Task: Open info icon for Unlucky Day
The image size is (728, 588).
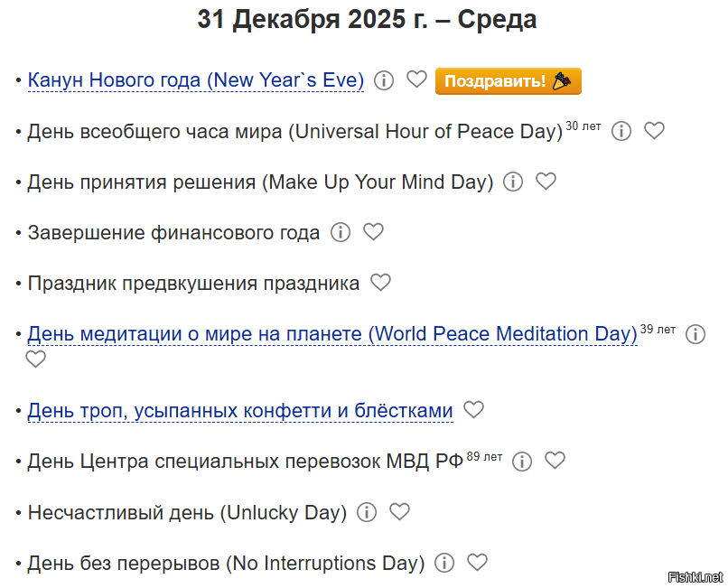Action: click(367, 512)
